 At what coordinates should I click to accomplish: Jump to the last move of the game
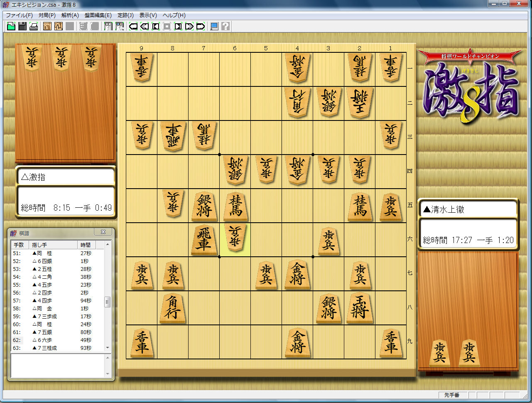(x=201, y=27)
